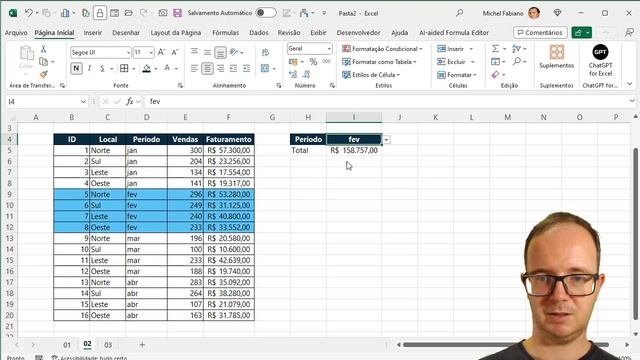Toggle Bottom Align vertical alignment
The height and width of the screenshot is (360, 640).
[x=220, y=52]
